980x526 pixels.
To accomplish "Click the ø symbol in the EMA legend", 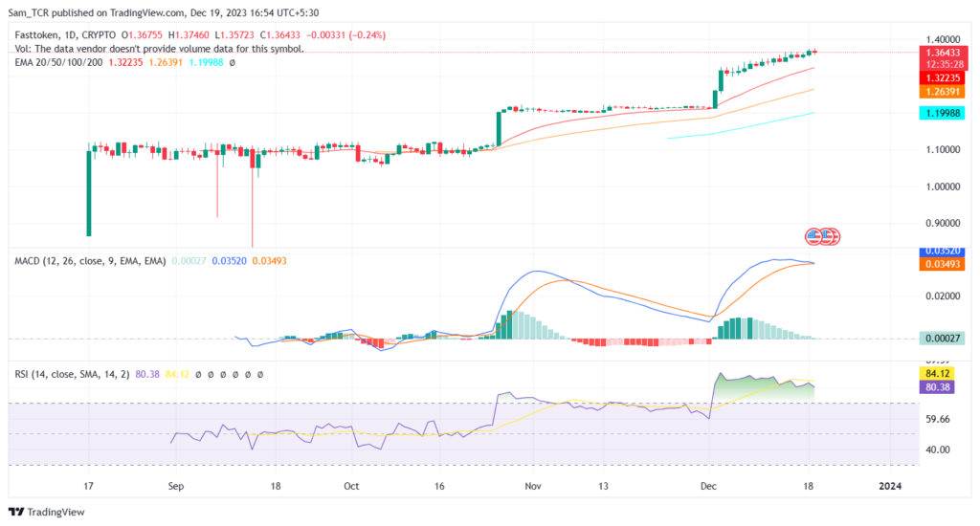I will [x=232, y=62].
